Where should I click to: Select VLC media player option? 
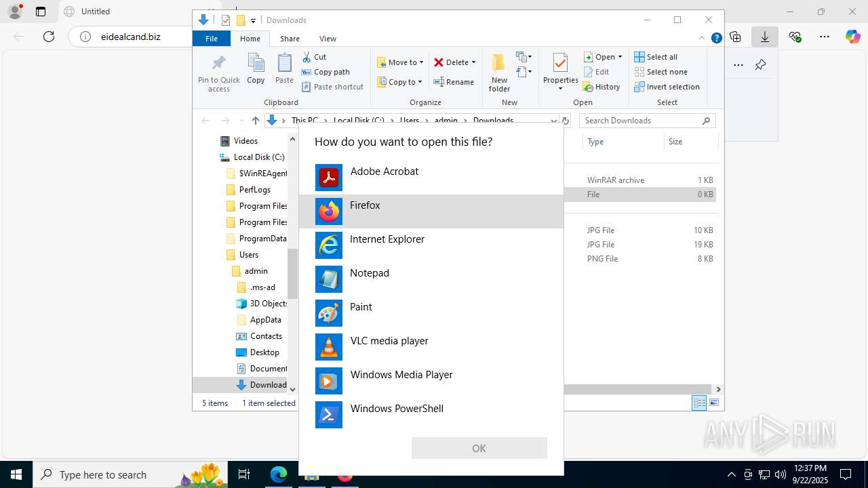pyautogui.click(x=431, y=347)
